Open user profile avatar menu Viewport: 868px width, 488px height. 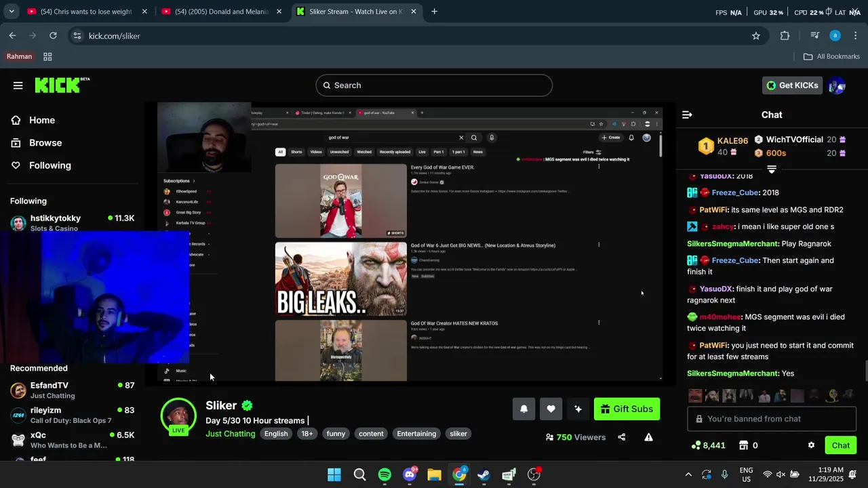[x=837, y=85]
